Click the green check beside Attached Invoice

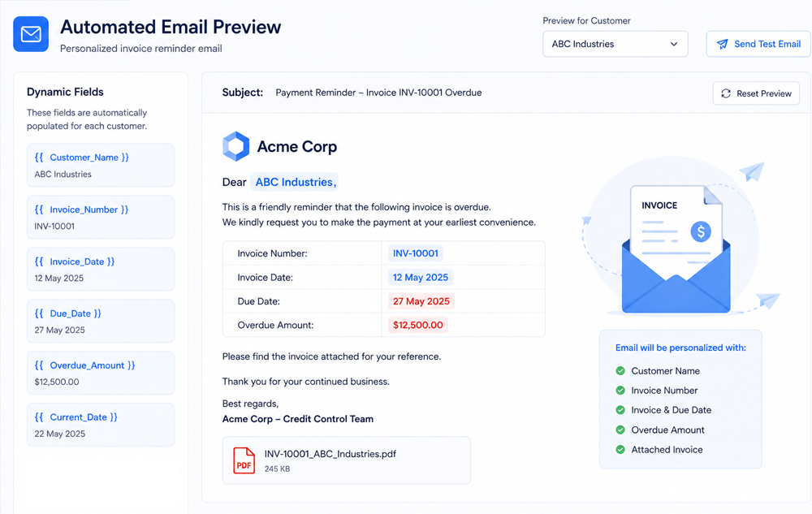(620, 449)
